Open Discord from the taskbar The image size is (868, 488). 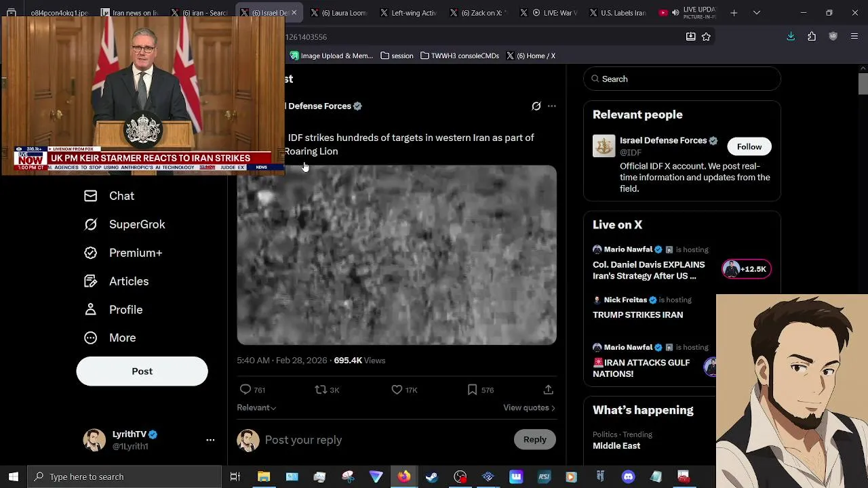[x=628, y=476]
